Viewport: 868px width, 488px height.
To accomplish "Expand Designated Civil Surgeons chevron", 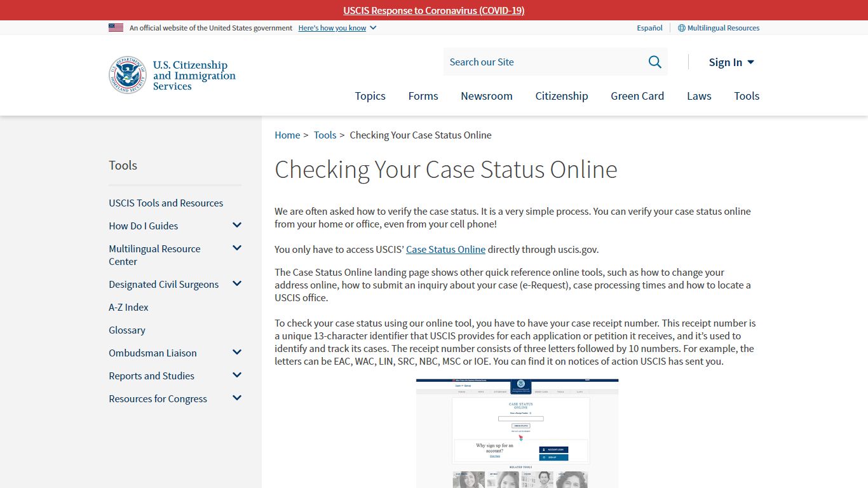I will coord(237,283).
